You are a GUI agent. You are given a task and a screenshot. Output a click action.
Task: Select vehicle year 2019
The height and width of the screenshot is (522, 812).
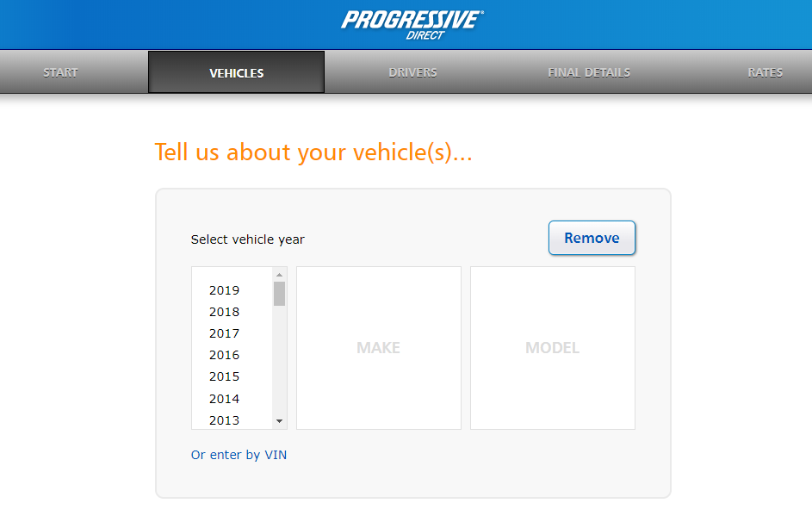224,290
